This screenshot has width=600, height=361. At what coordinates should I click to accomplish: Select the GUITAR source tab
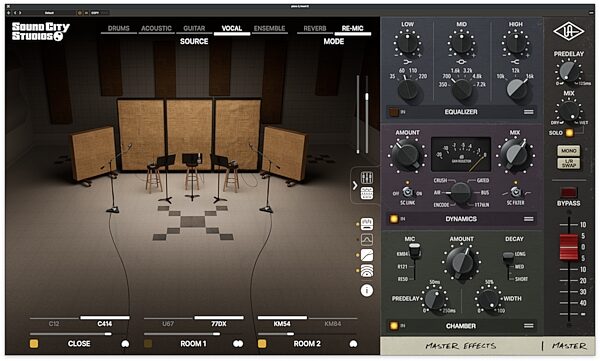click(194, 28)
